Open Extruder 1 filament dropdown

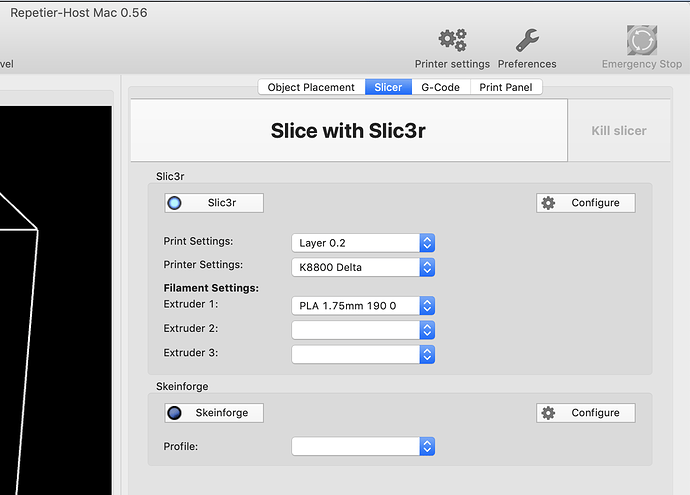363,306
